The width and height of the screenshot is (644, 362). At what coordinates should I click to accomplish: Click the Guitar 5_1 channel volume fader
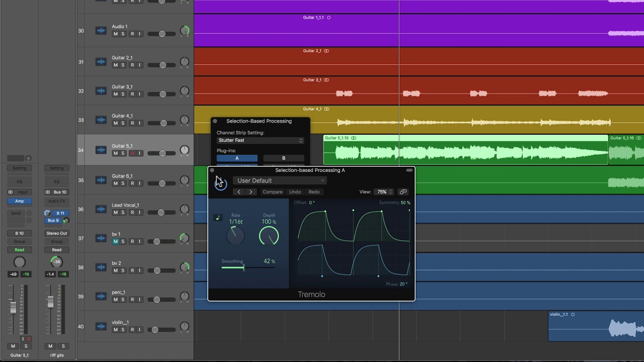click(x=13, y=307)
